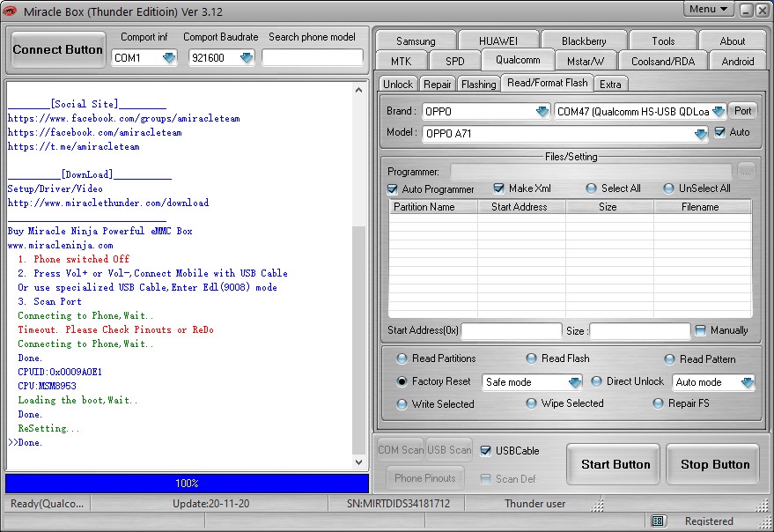Open the Extra sub-tab
This screenshot has height=532, width=774.
tap(610, 84)
